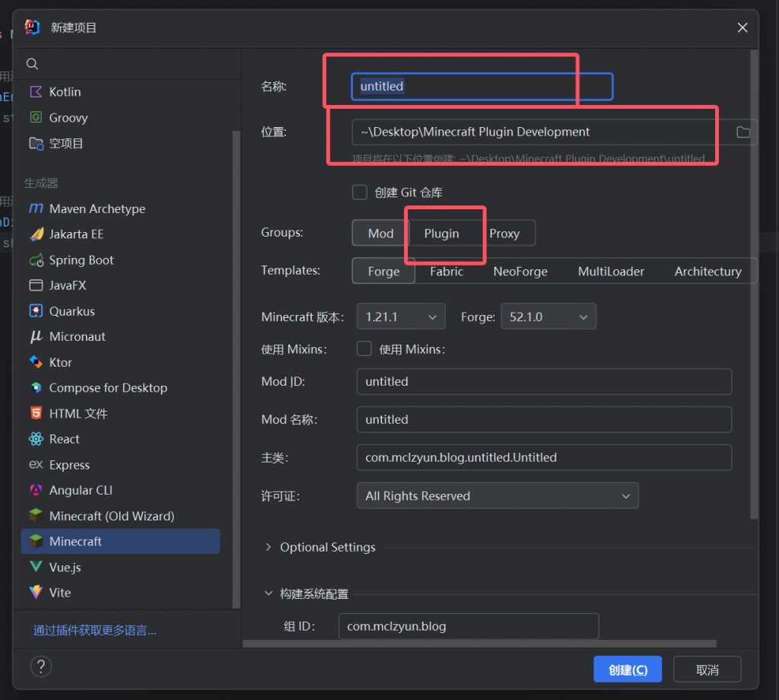Pick the Vue.js generator icon

pos(36,567)
